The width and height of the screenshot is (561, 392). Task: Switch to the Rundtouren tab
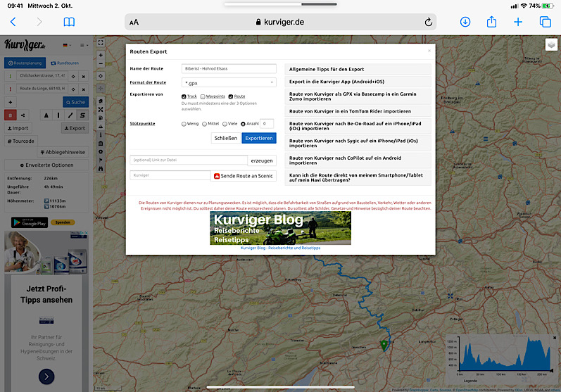point(65,63)
